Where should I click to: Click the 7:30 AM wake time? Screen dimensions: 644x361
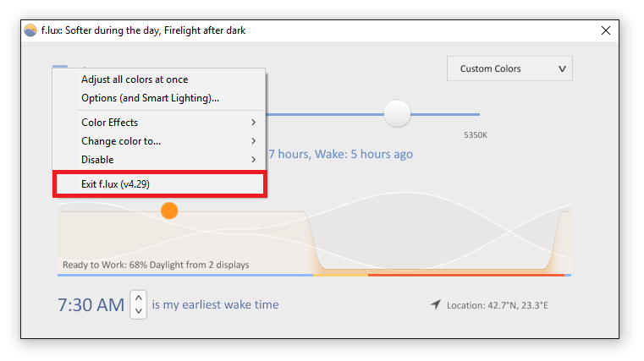point(91,305)
